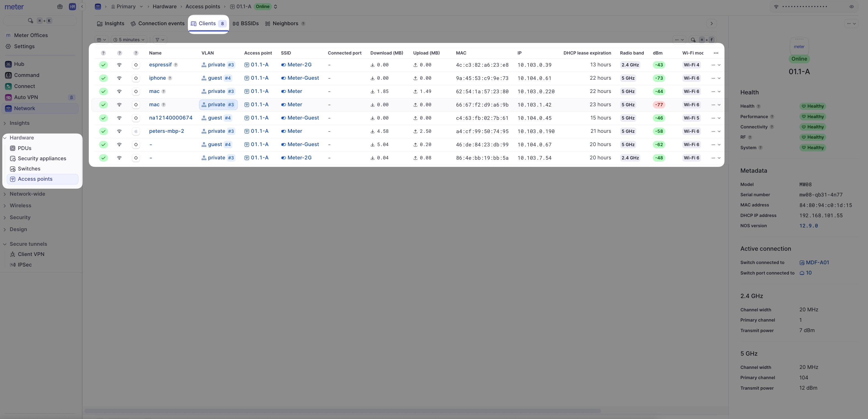Expand the Wireless sidebar section

pyautogui.click(x=20, y=206)
